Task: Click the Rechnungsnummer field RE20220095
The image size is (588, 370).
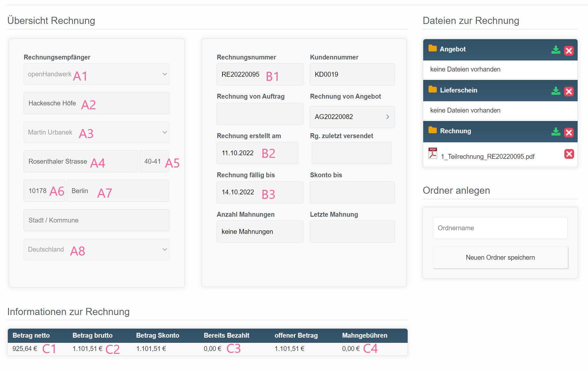Action: pyautogui.click(x=260, y=74)
